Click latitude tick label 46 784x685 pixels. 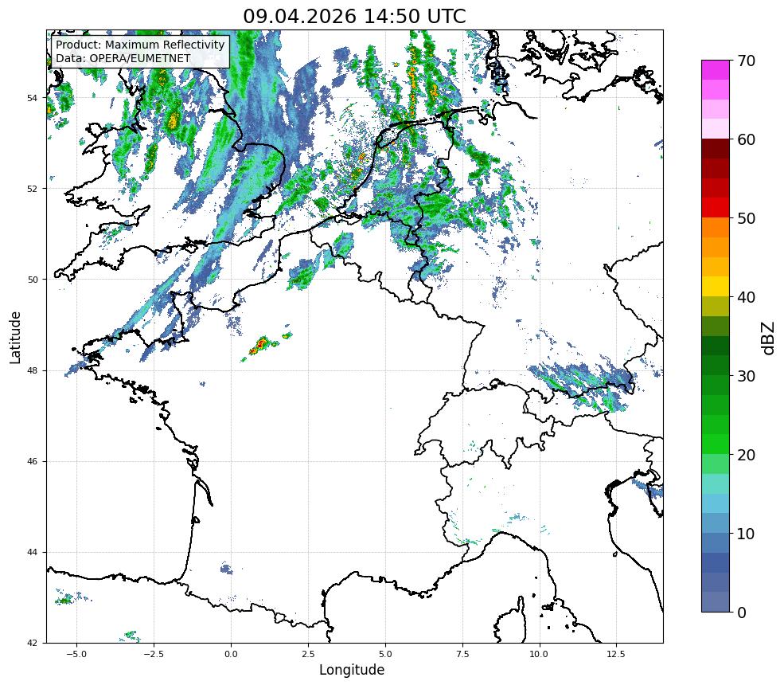point(32,461)
